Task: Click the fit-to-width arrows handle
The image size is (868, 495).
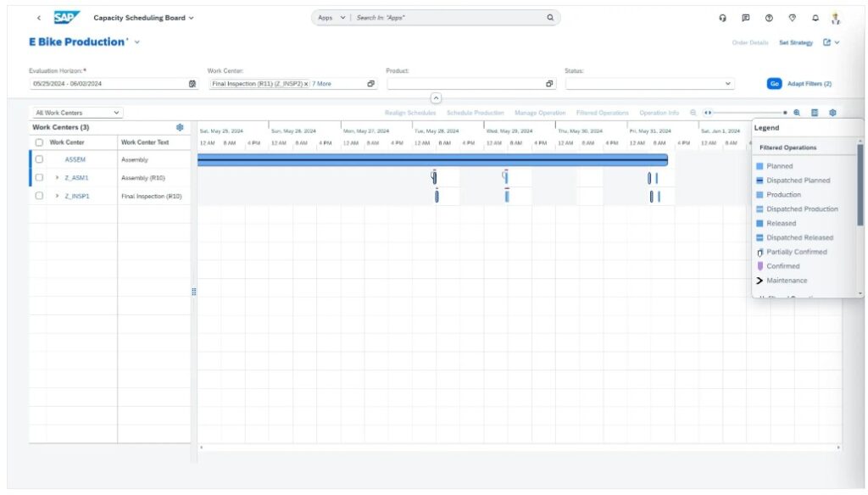Action: [708, 113]
